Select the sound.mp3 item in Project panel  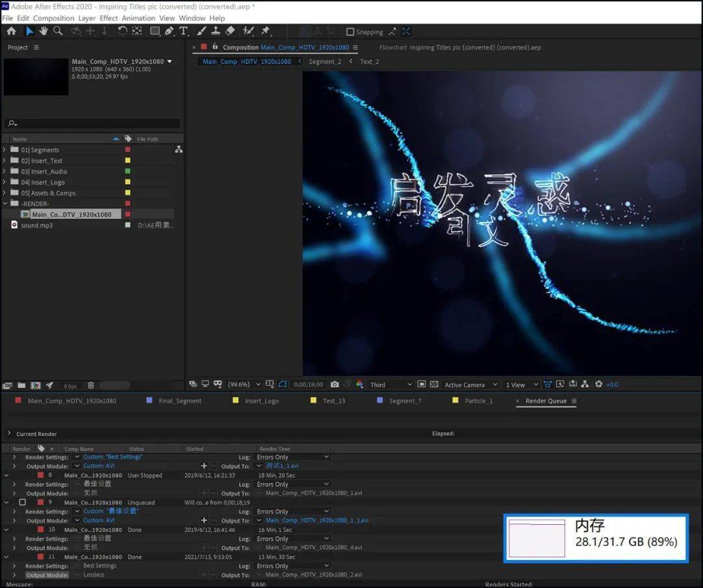[36, 225]
